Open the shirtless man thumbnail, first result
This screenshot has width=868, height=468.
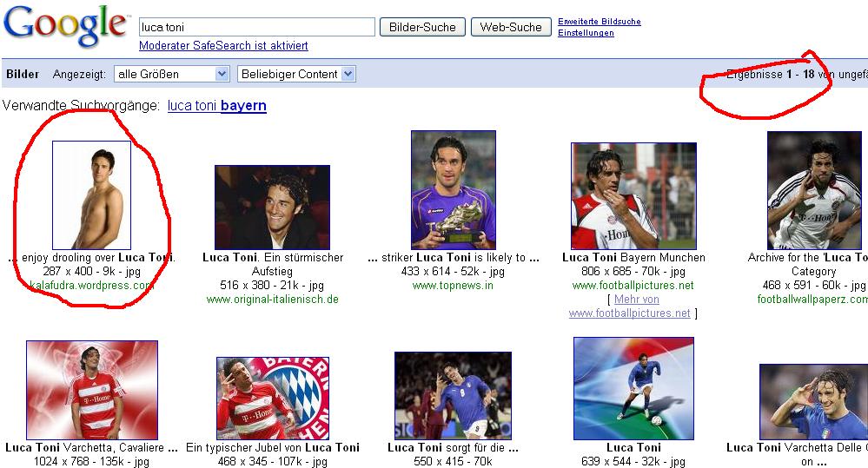pyautogui.click(x=91, y=195)
